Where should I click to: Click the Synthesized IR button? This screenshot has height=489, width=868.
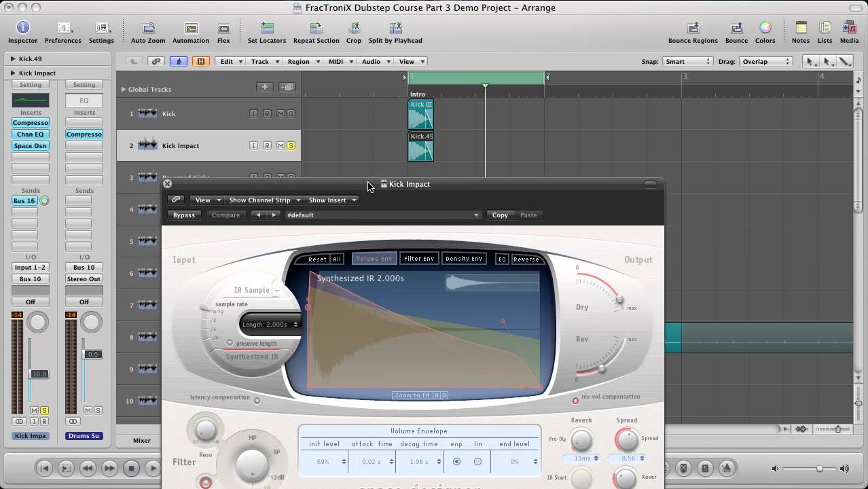point(252,357)
